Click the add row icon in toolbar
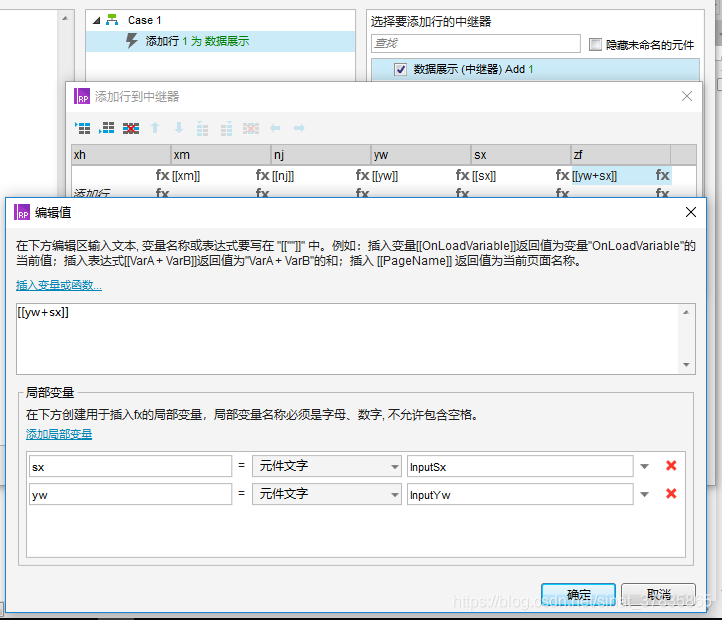The width and height of the screenshot is (722, 620). click(x=83, y=128)
